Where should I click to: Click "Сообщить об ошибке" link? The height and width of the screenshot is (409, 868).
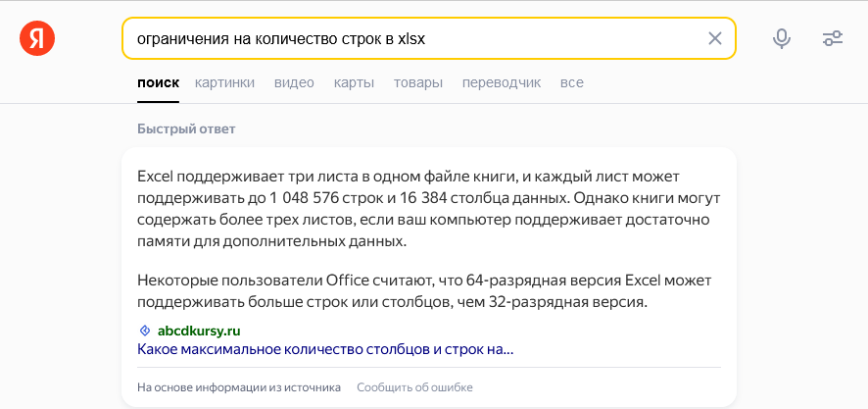(414, 387)
